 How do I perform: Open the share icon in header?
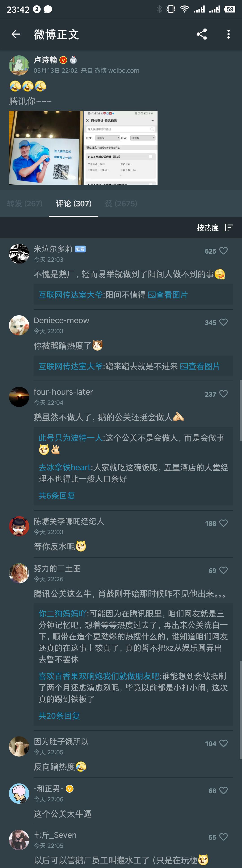click(x=201, y=34)
